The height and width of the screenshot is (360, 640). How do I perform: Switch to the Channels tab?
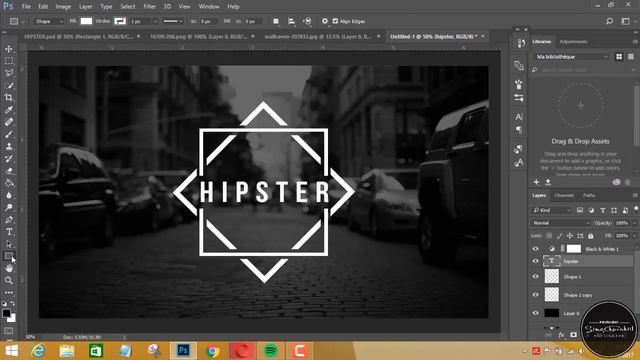coord(564,196)
